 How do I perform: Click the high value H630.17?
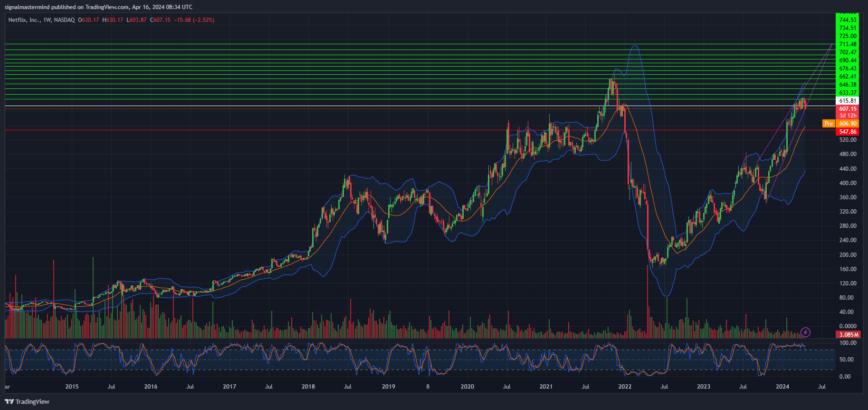pyautogui.click(x=113, y=20)
